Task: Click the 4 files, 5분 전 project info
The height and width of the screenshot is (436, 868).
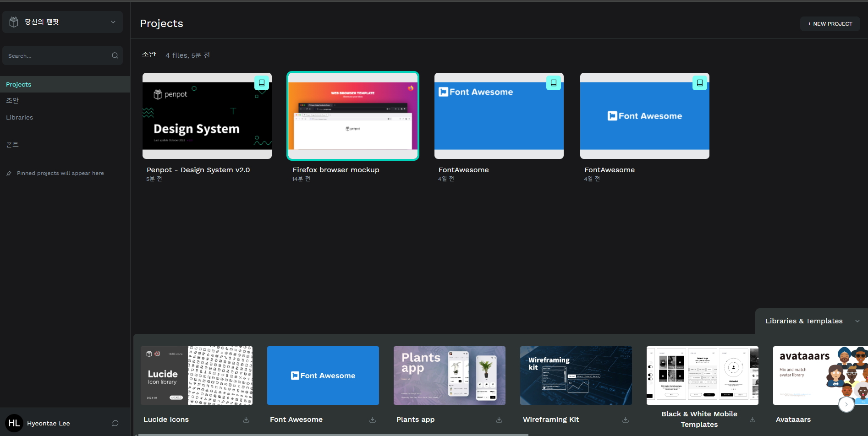Action: [x=188, y=55]
